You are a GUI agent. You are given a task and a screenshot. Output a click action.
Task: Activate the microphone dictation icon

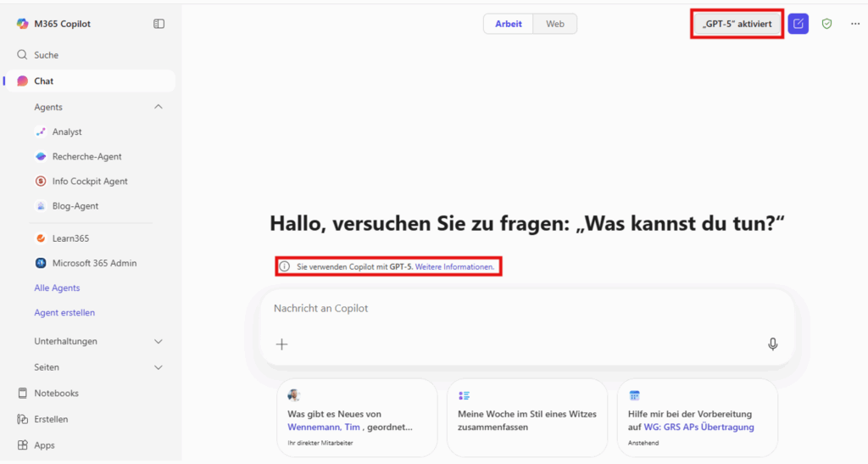coord(773,344)
